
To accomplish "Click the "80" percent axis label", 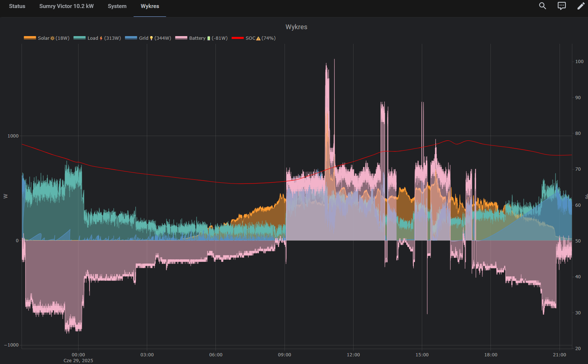I will pyautogui.click(x=578, y=133).
